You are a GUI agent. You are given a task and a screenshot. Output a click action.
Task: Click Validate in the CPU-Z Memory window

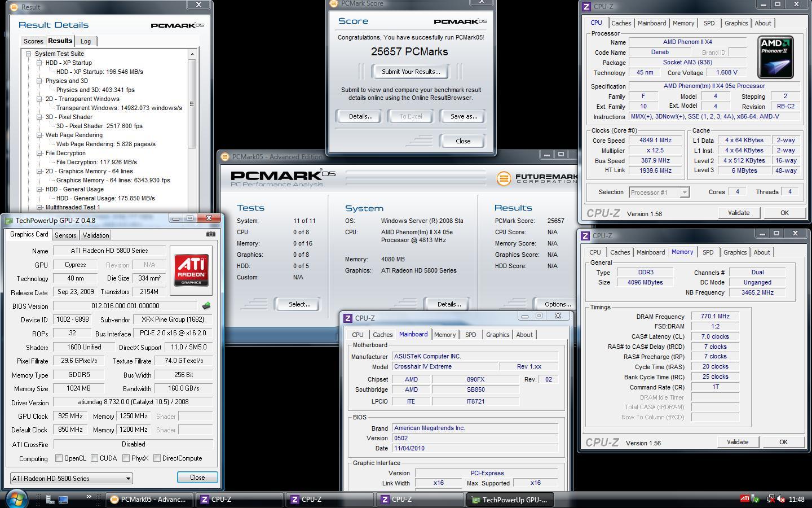(738, 442)
